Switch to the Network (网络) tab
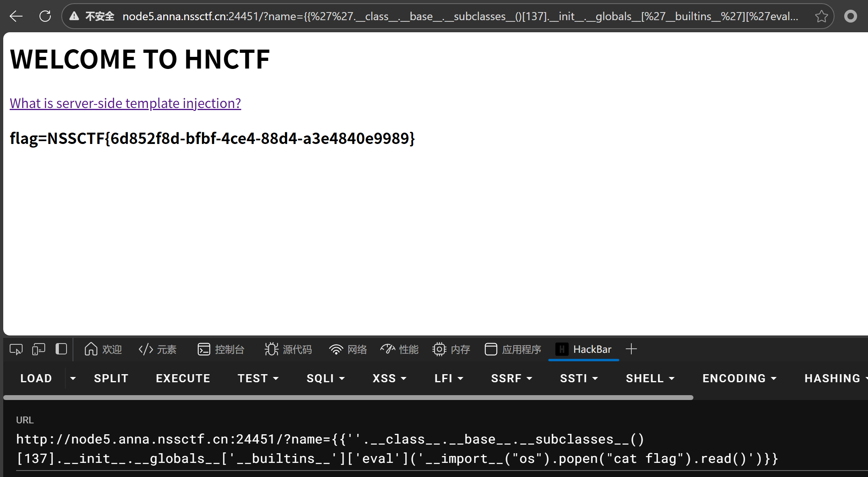This screenshot has width=868, height=477. [x=348, y=349]
